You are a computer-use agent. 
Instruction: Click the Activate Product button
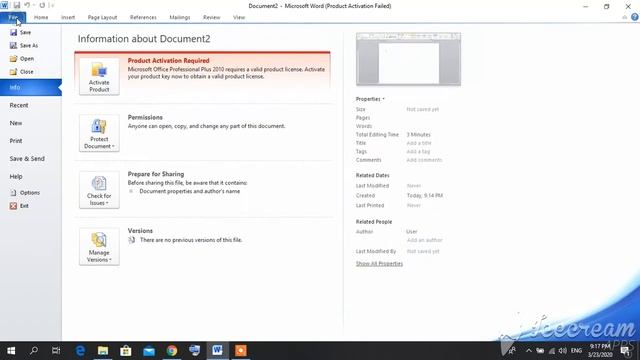pyautogui.click(x=99, y=76)
